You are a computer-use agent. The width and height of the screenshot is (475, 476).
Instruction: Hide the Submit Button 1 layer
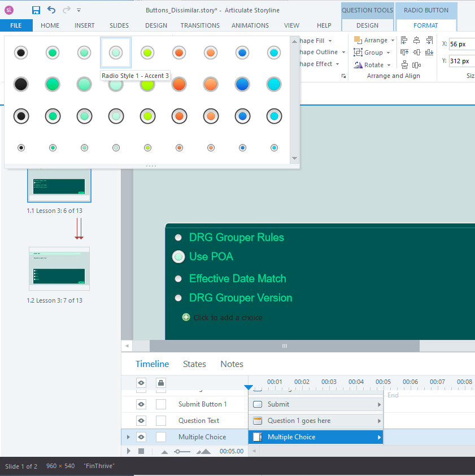141,404
